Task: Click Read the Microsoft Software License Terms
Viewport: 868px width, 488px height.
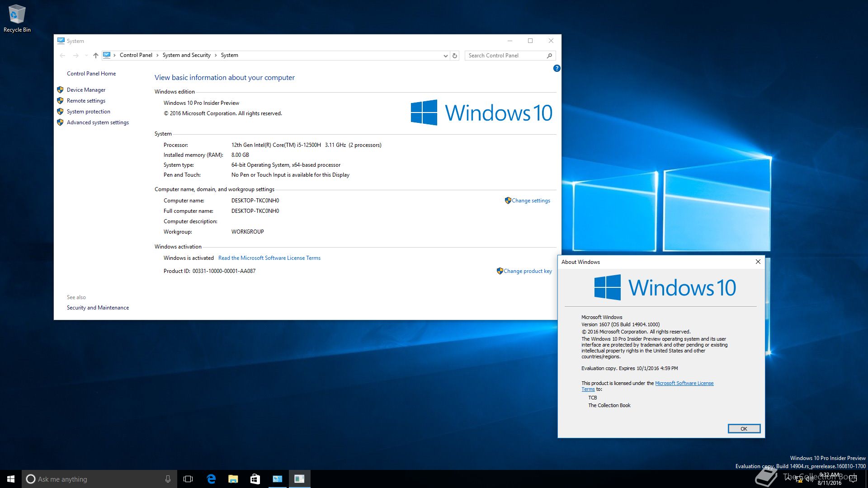Action: click(269, 258)
